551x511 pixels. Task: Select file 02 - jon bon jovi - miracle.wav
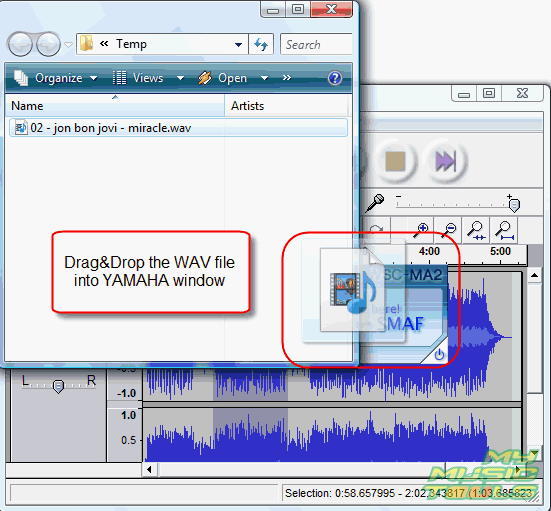178,128
